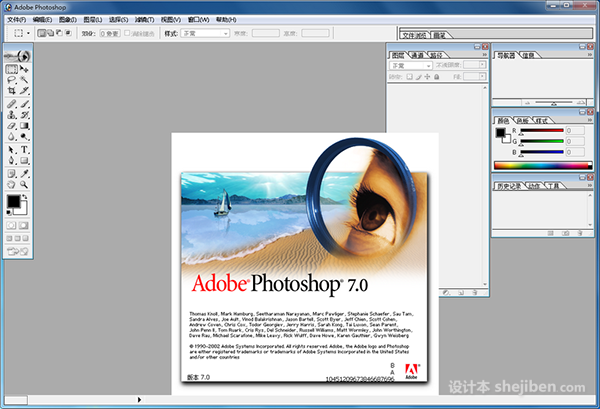This screenshot has width=600, height=409.
Task: Select the Notes tool
Action: point(11,174)
